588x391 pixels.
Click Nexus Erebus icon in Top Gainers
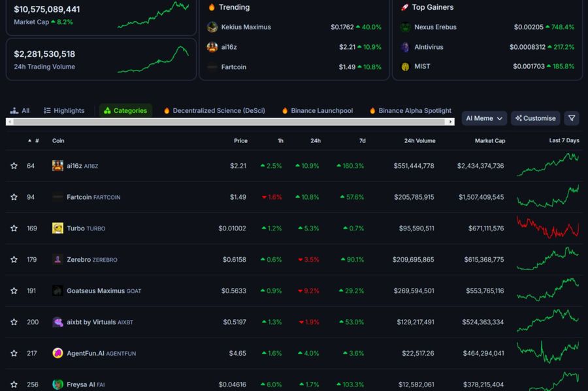[405, 27]
